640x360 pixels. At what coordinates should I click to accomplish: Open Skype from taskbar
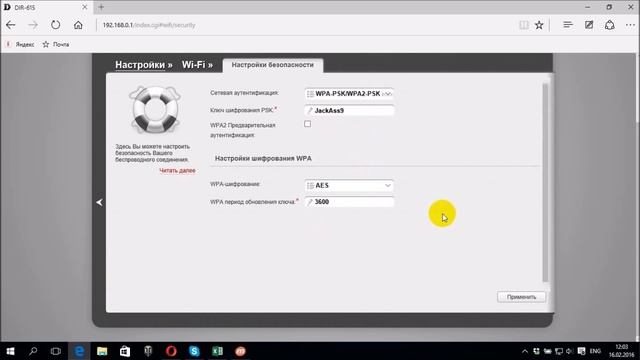point(194,351)
